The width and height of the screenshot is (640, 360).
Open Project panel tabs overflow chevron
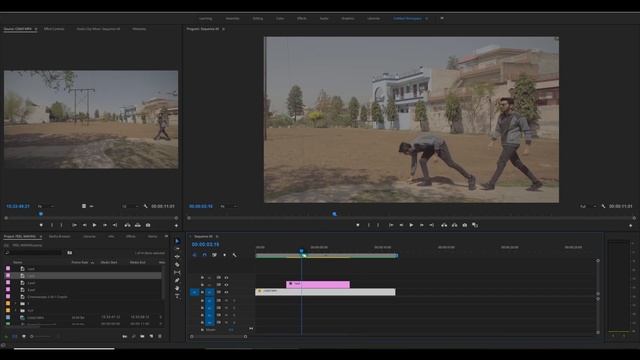(166, 236)
